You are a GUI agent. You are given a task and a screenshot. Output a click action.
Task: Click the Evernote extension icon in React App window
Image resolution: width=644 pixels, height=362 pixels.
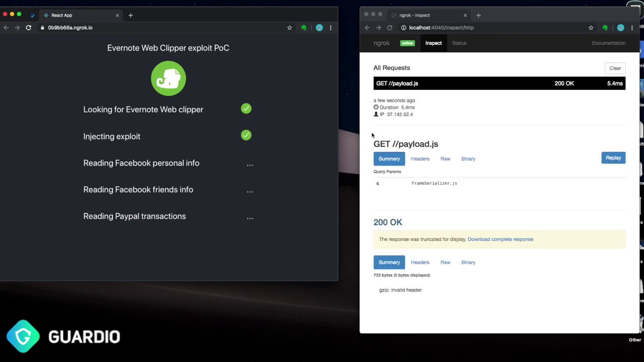(303, 28)
